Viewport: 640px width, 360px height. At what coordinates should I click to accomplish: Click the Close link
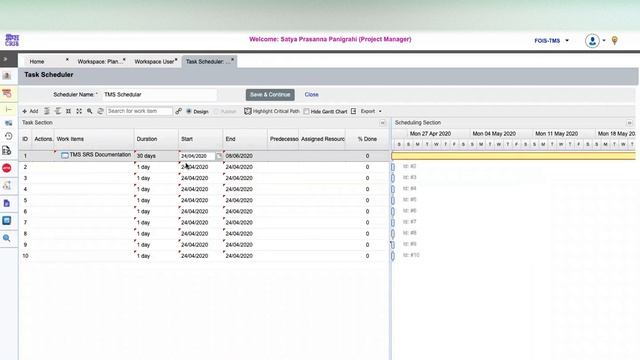point(311,94)
